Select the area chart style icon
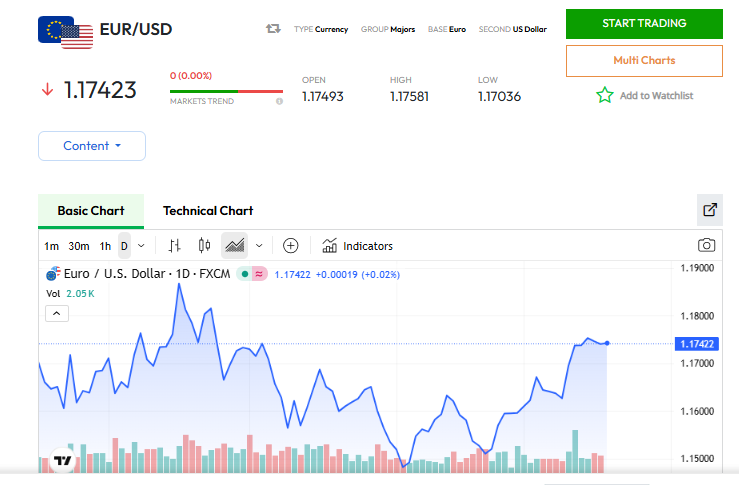 235,245
